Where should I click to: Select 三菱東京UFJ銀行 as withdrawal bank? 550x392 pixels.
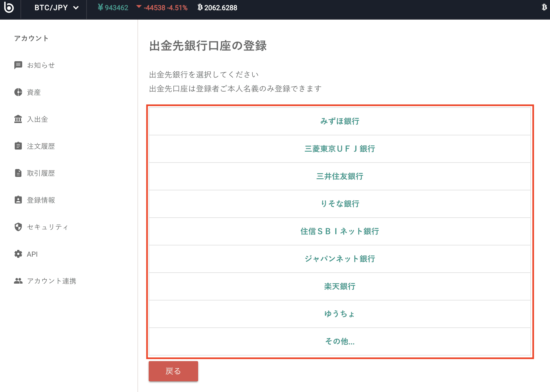tap(339, 149)
